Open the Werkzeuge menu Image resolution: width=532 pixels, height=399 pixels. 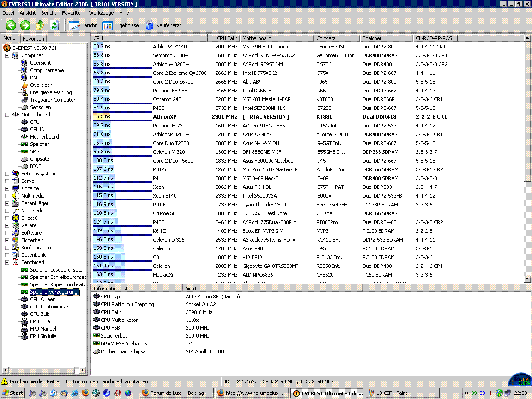coord(101,13)
